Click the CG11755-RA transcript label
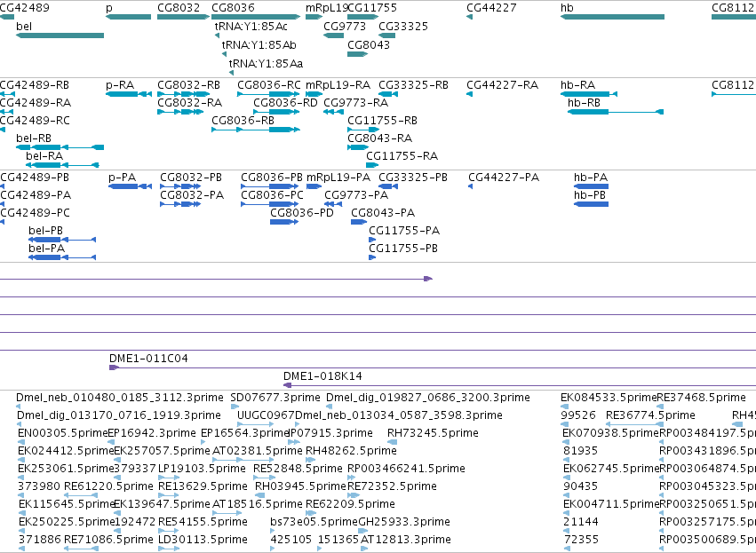 [402, 156]
